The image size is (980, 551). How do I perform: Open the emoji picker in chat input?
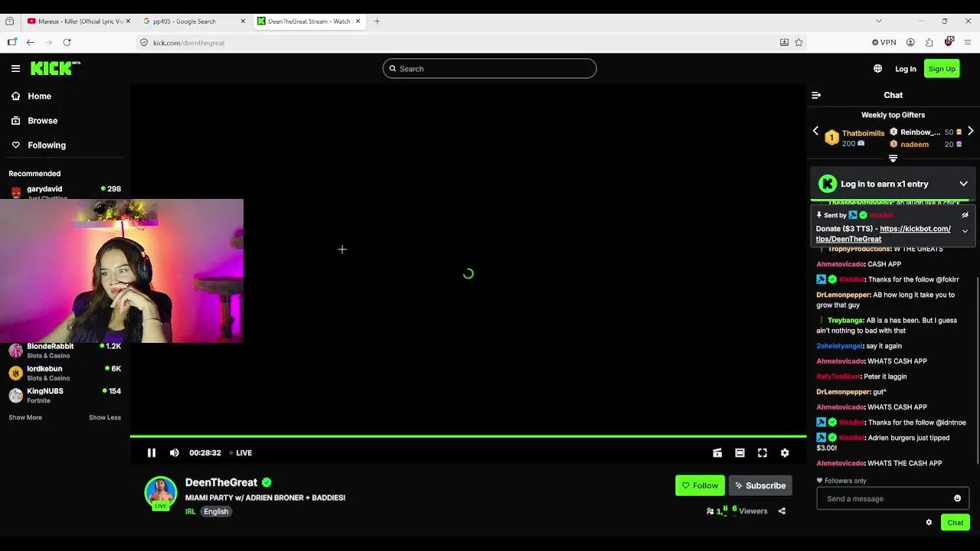[x=957, y=499]
